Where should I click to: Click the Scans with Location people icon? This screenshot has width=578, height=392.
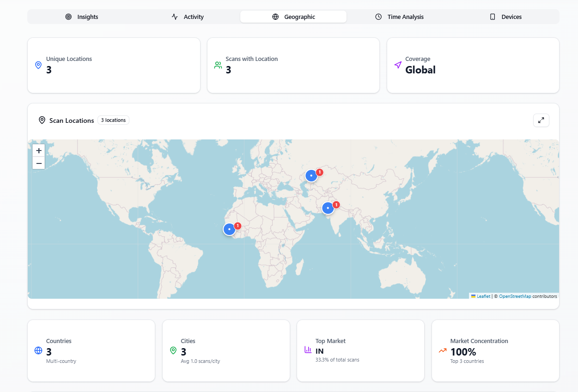(x=218, y=65)
